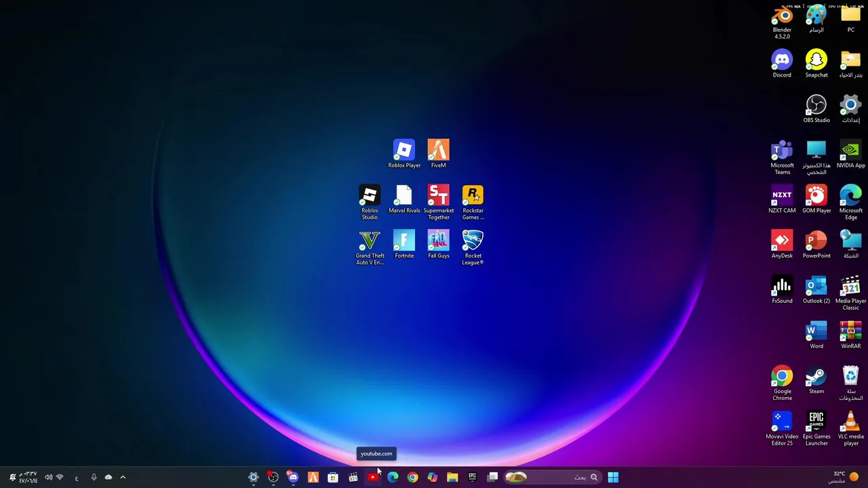868x488 pixels.
Task: Select the Fortnite desktop icon
Action: coord(404,244)
